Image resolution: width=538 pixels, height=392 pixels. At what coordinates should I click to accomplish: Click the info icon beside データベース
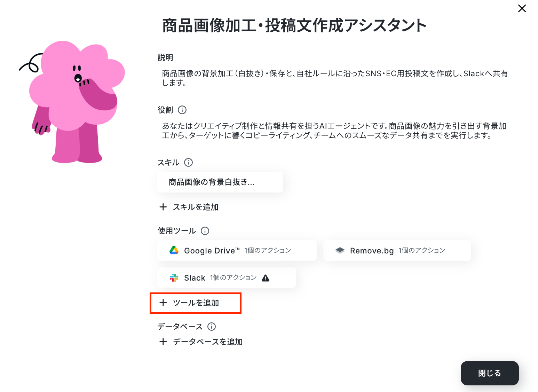pos(212,327)
